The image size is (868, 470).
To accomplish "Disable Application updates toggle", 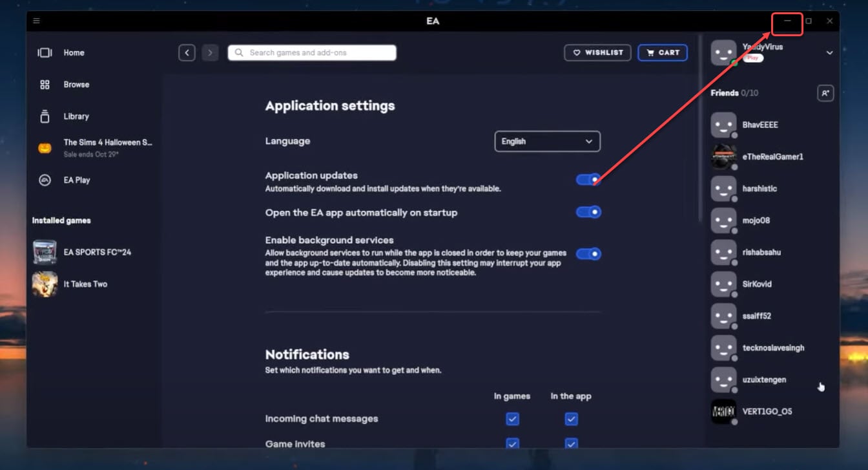I will tap(588, 180).
